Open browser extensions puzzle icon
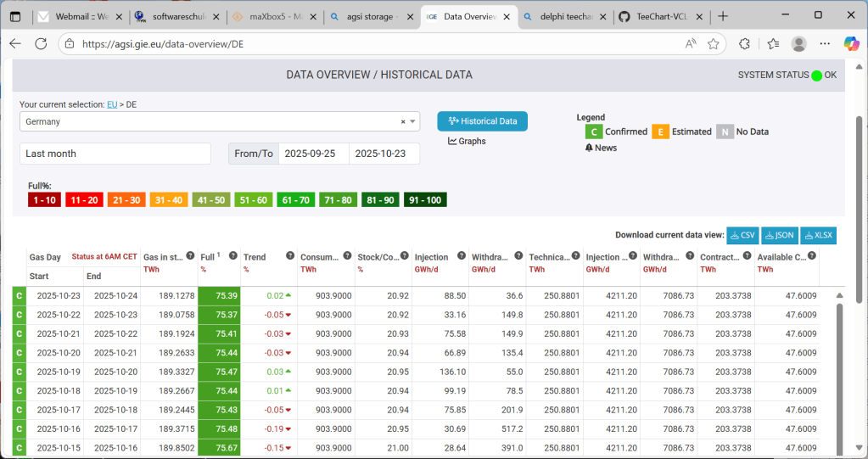 pos(744,44)
